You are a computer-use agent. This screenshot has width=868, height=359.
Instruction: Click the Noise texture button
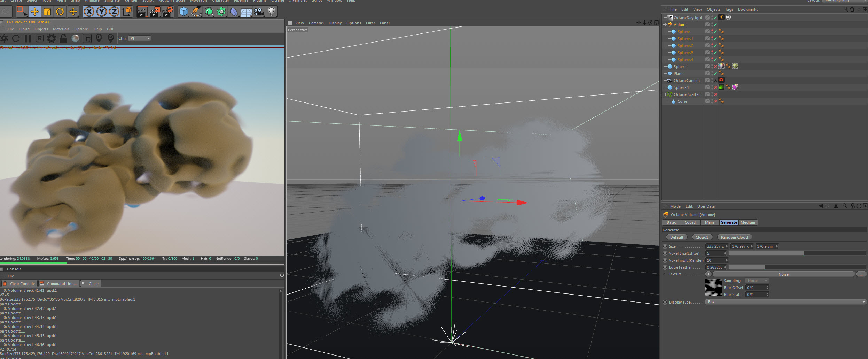click(783, 274)
